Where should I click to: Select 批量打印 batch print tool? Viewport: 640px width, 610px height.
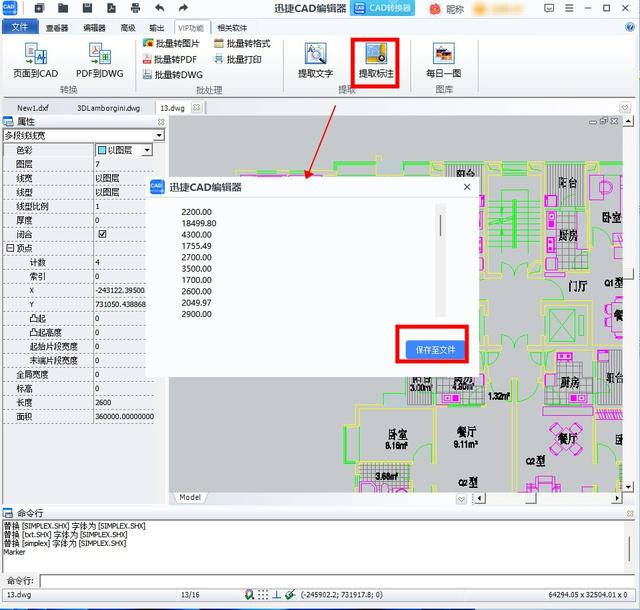238,60
